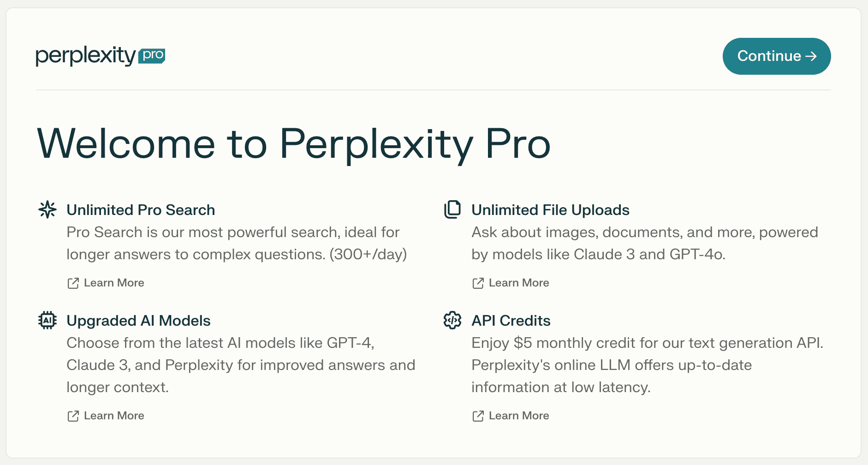Select the Unlimited File Uploads documents icon
The width and height of the screenshot is (868, 465).
pos(452,209)
